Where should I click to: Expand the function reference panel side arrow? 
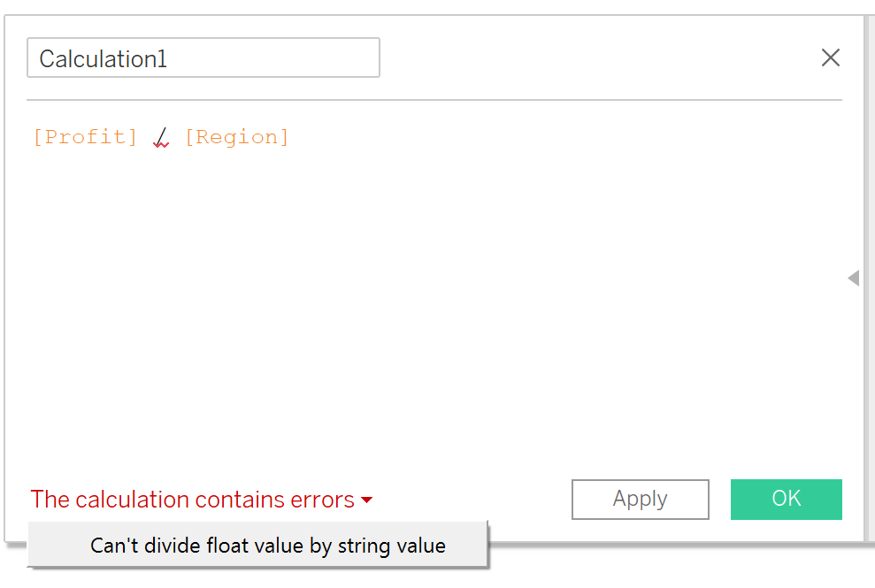click(x=853, y=279)
